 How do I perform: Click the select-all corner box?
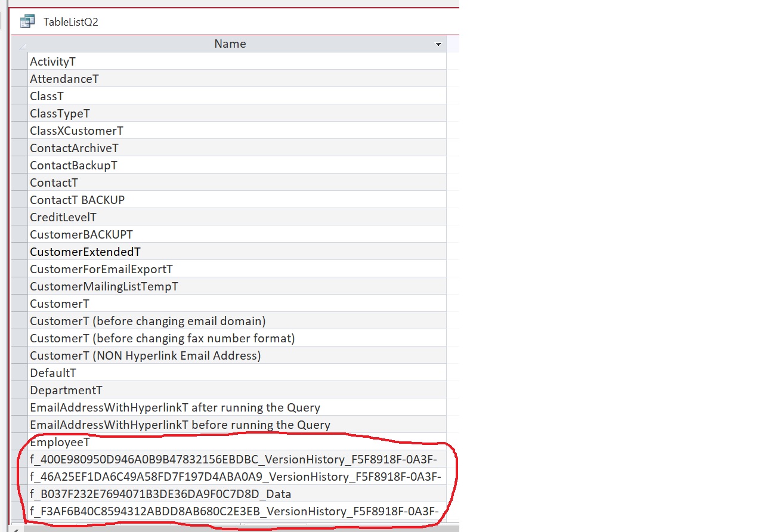20,45
